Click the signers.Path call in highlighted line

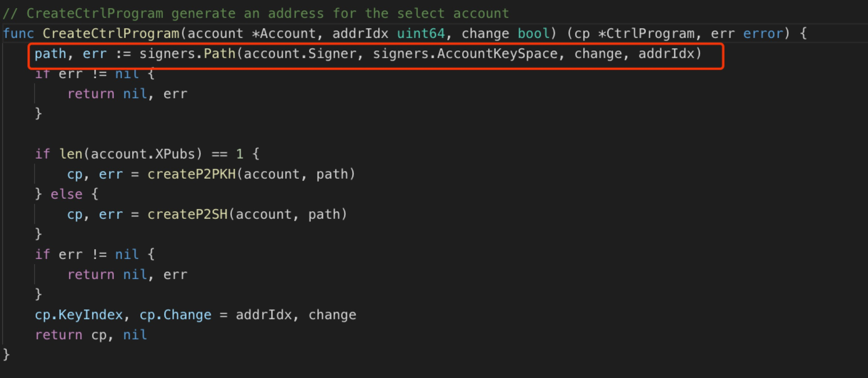click(187, 54)
